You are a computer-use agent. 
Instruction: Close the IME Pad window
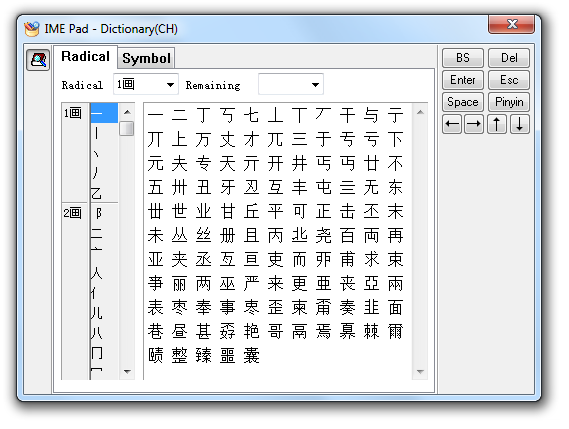tap(512, 24)
